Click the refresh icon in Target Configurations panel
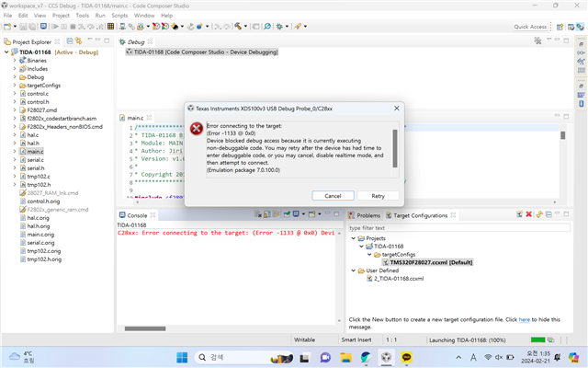Image resolution: width=588 pixels, height=368 pixels. coord(539,214)
